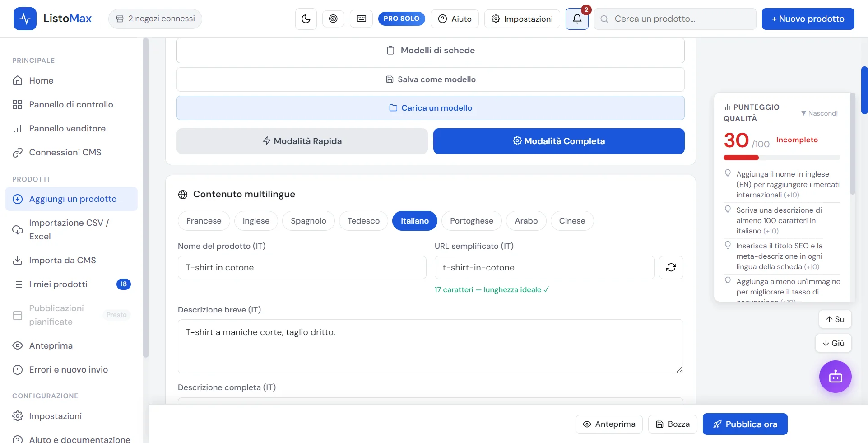Switch to the Francese language tab
The width and height of the screenshot is (868, 443).
204,221
